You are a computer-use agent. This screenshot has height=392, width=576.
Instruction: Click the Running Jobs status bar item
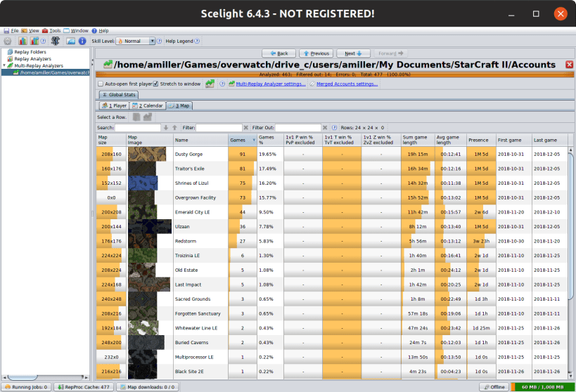pos(26,387)
